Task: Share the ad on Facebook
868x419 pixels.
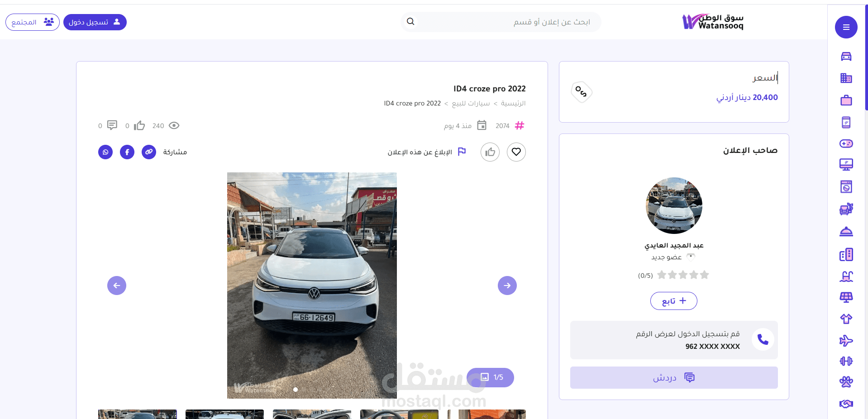Action: click(x=127, y=152)
